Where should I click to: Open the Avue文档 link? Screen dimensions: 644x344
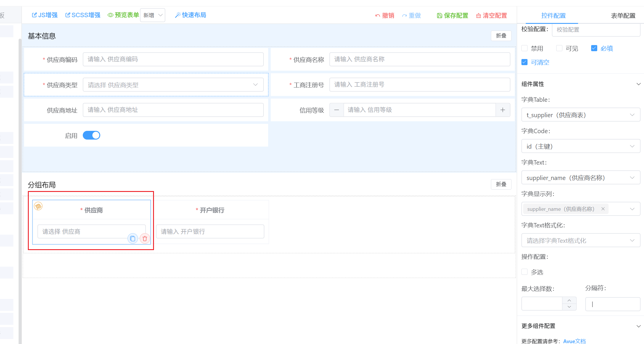pyautogui.click(x=574, y=341)
